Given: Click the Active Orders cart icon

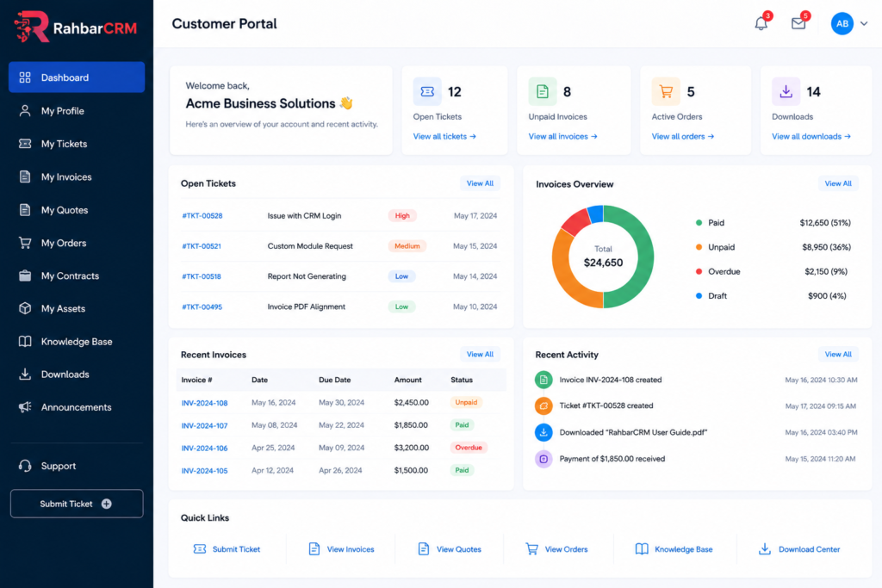Looking at the screenshot, I should coord(666,91).
